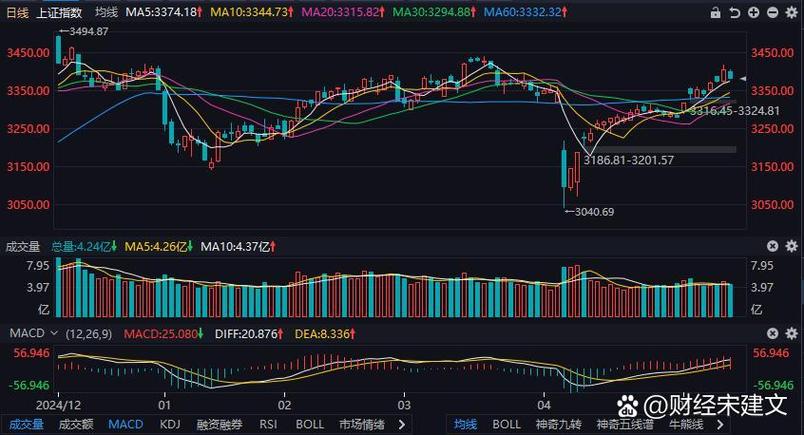Open the 日线 period selector

[x=19, y=12]
